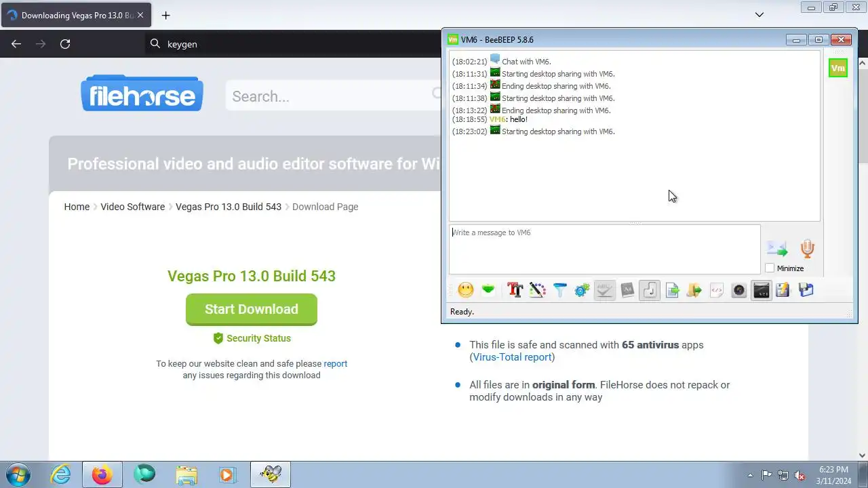The width and height of the screenshot is (868, 488).
Task: Click the BeeBEEP bee taskbar icon
Action: tap(271, 475)
